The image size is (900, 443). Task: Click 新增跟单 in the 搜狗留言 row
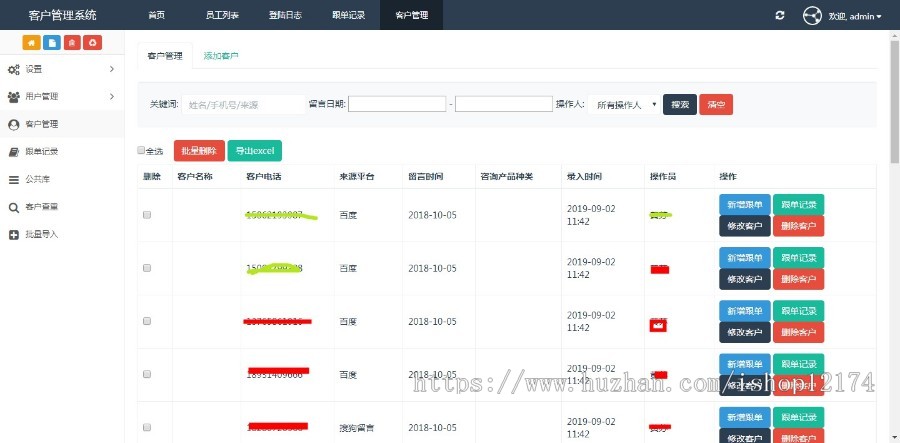tap(745, 417)
